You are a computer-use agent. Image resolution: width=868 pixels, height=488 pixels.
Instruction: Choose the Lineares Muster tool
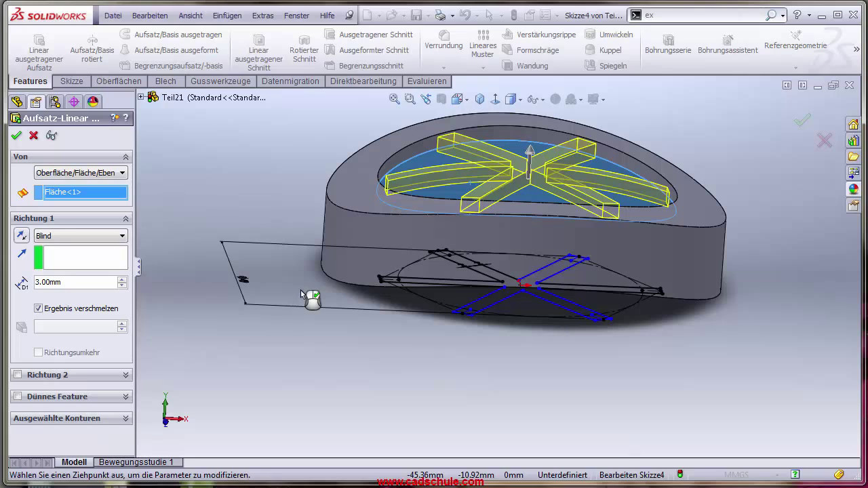pos(483,44)
